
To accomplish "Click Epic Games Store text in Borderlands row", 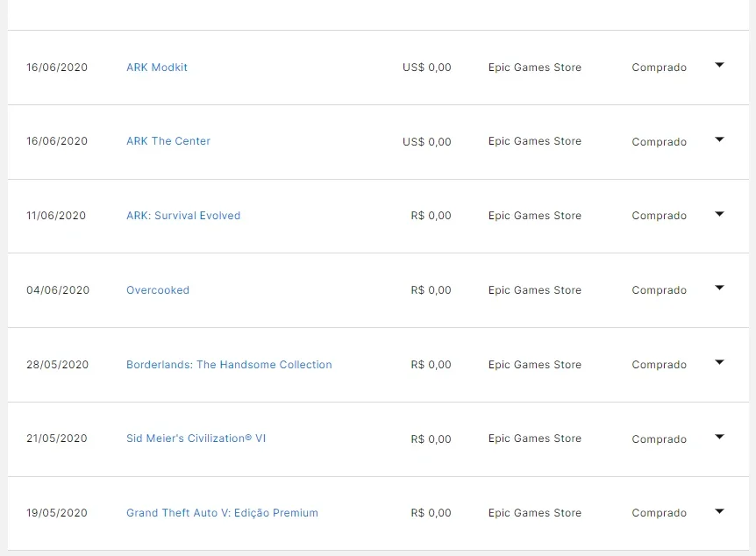I will pyautogui.click(x=535, y=365).
